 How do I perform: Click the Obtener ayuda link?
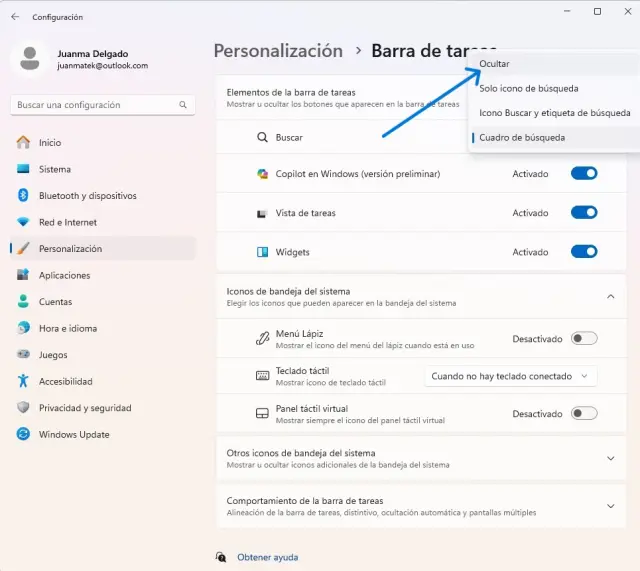click(x=267, y=557)
